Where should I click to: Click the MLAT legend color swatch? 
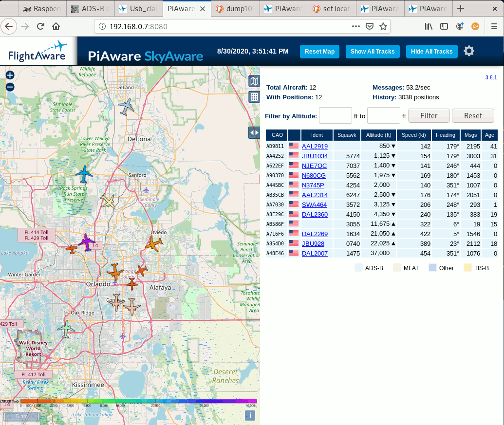pyautogui.click(x=397, y=268)
